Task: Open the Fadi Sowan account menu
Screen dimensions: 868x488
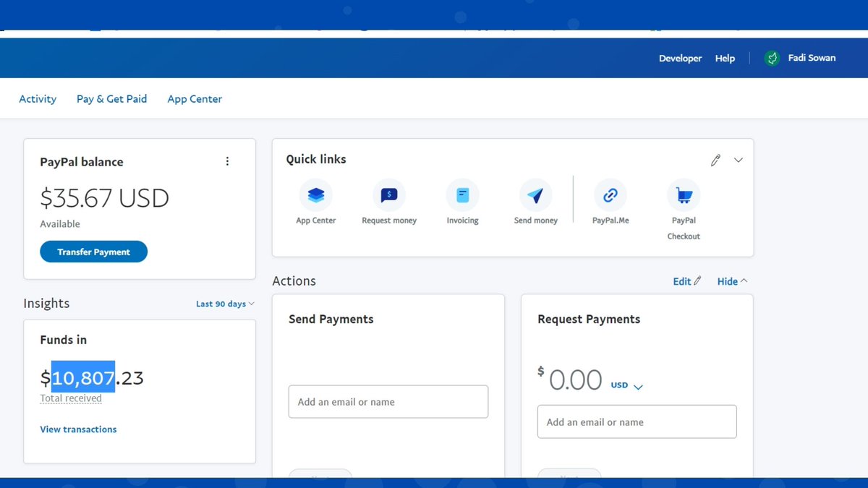Action: pyautogui.click(x=812, y=58)
